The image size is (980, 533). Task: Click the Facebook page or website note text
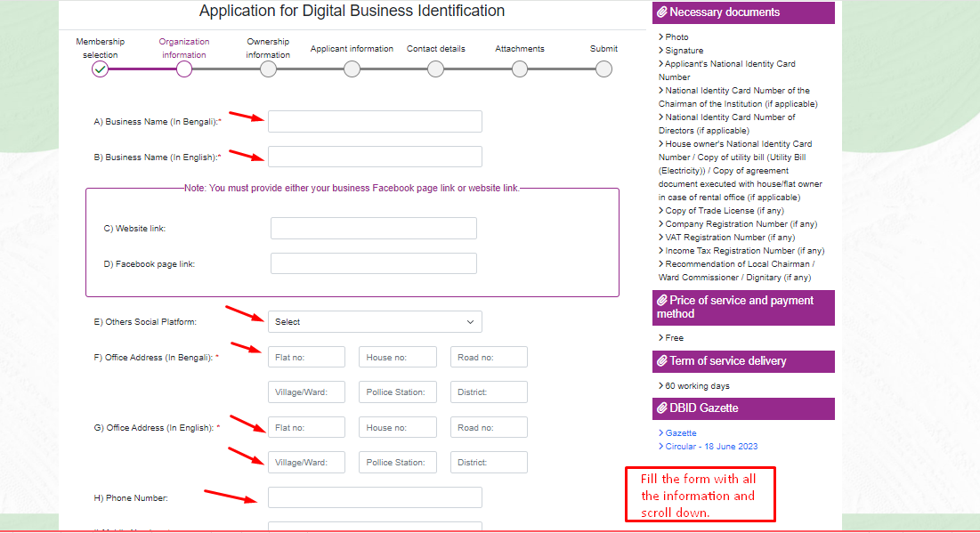[x=352, y=188]
